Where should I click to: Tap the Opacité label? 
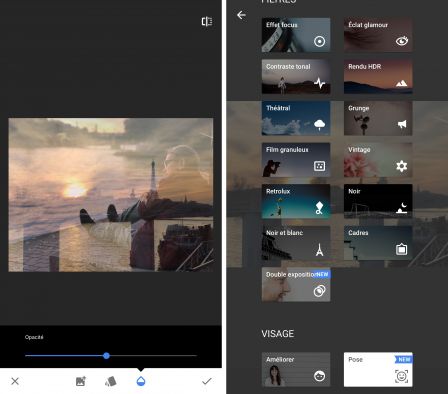34,337
